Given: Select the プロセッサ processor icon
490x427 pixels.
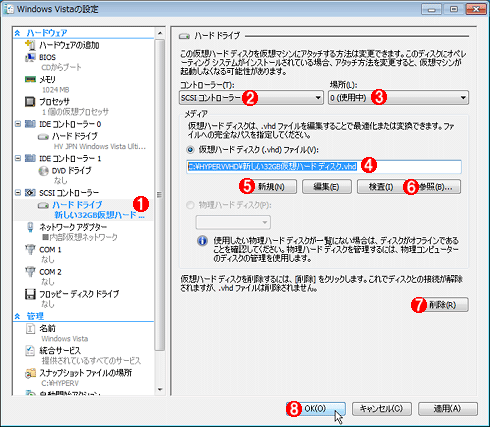Looking at the screenshot, I should [30, 101].
